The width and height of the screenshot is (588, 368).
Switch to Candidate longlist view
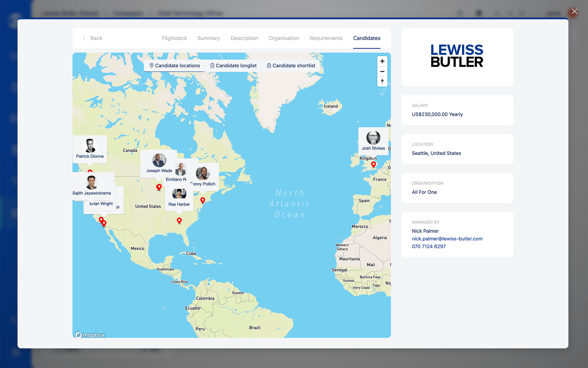(x=233, y=66)
